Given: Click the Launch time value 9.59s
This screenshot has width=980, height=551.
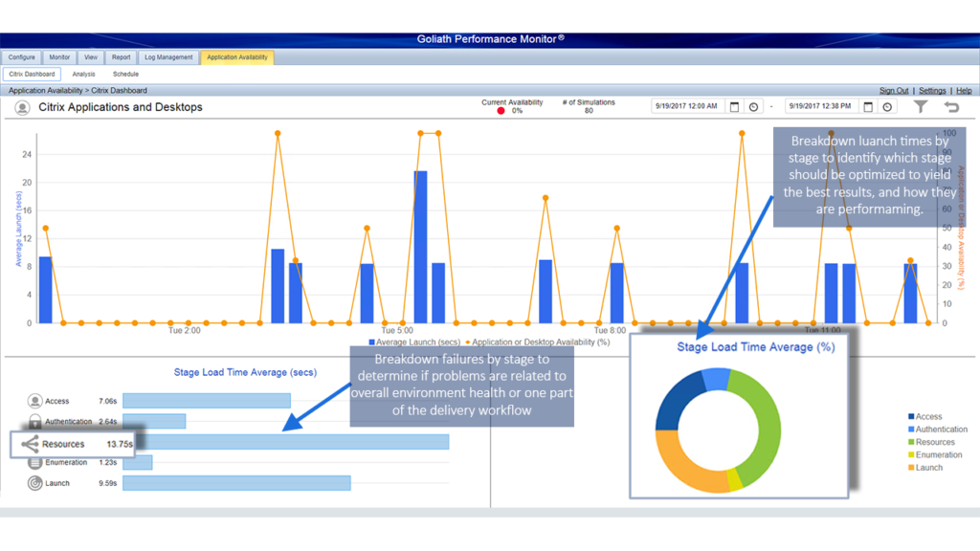Looking at the screenshot, I should (x=107, y=483).
